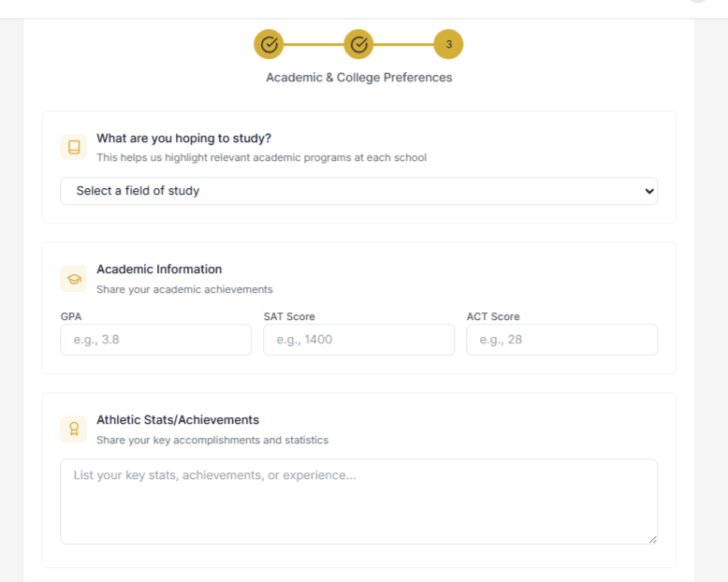Click the ACT Score label text

493,316
